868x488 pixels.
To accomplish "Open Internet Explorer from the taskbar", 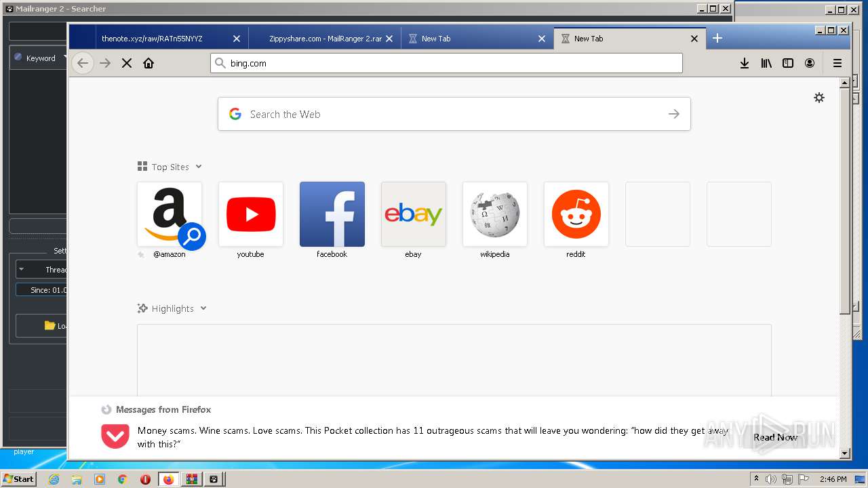I will click(x=54, y=479).
